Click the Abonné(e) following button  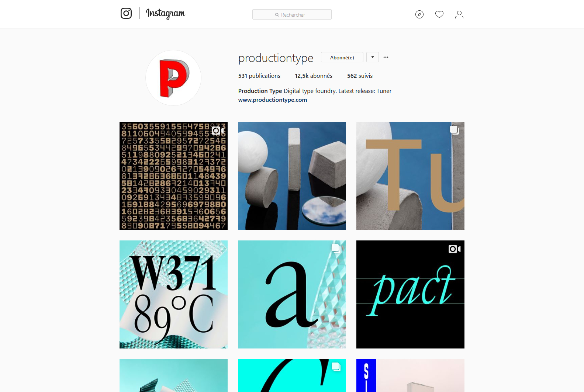(342, 57)
